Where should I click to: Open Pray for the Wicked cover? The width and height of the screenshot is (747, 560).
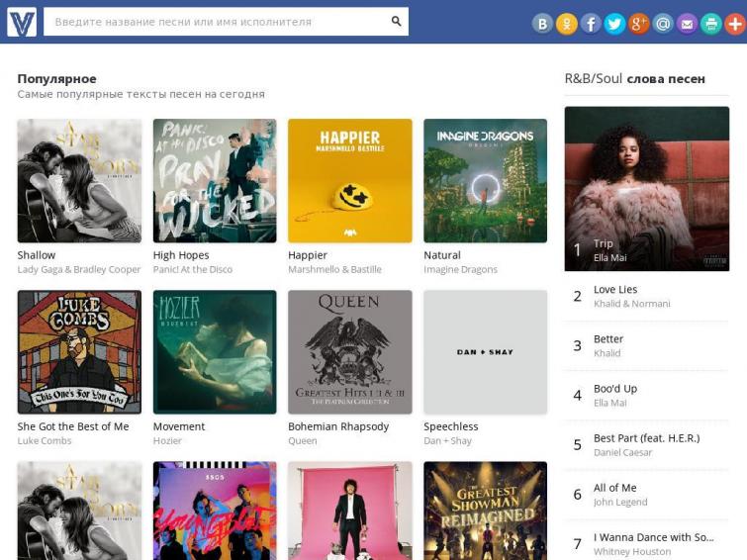tap(215, 181)
